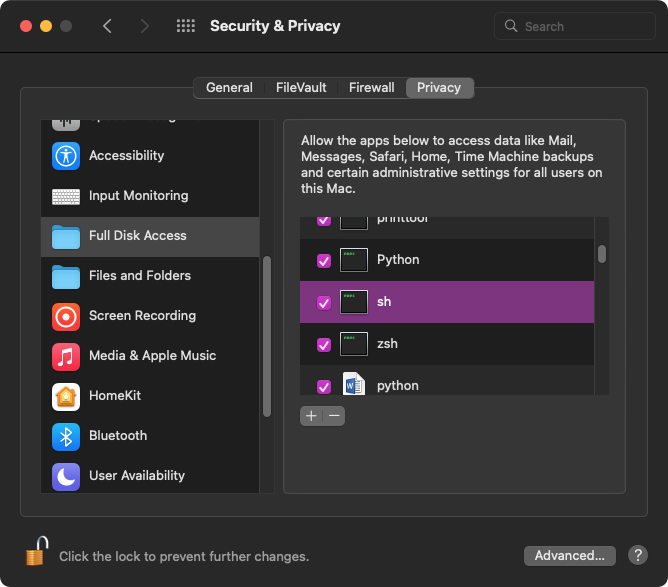
Task: Click the Accessibility icon in sidebar
Action: [66, 156]
